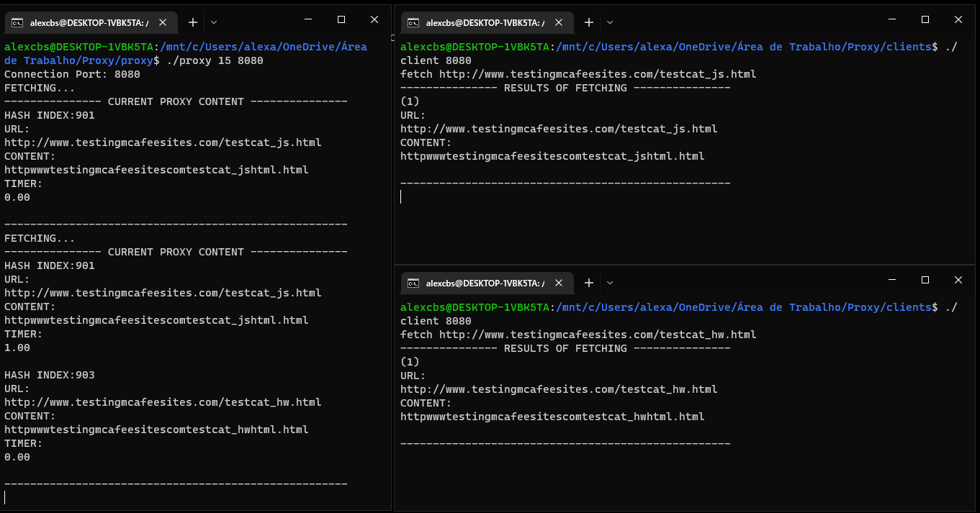Click the terminal icon on the bottom-right window's tab

point(413,283)
